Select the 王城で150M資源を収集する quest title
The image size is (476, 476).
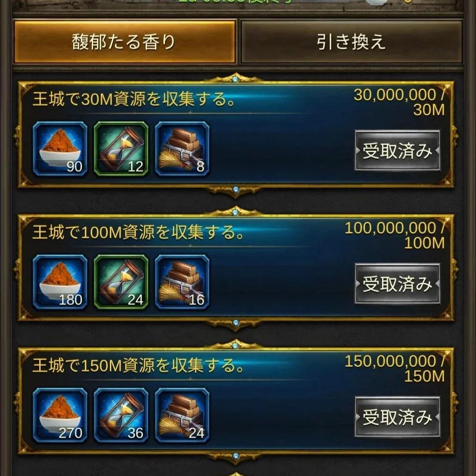(138, 366)
